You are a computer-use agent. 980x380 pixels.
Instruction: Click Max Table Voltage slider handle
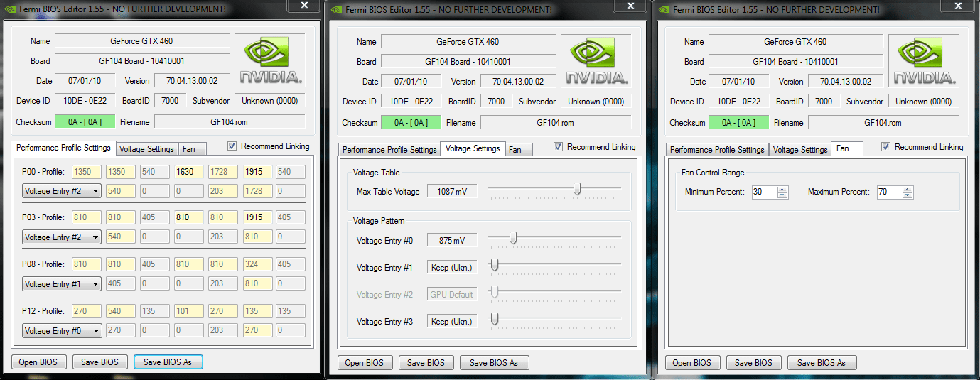[577, 188]
